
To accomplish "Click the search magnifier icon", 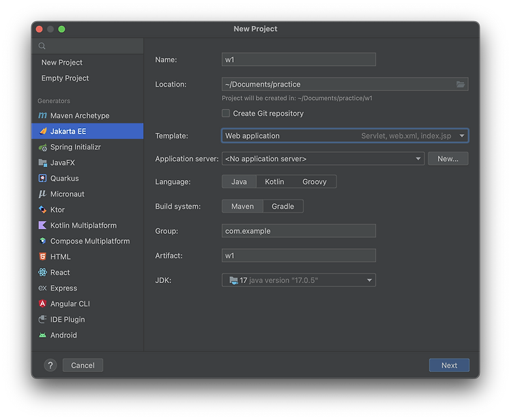I will [x=42, y=46].
